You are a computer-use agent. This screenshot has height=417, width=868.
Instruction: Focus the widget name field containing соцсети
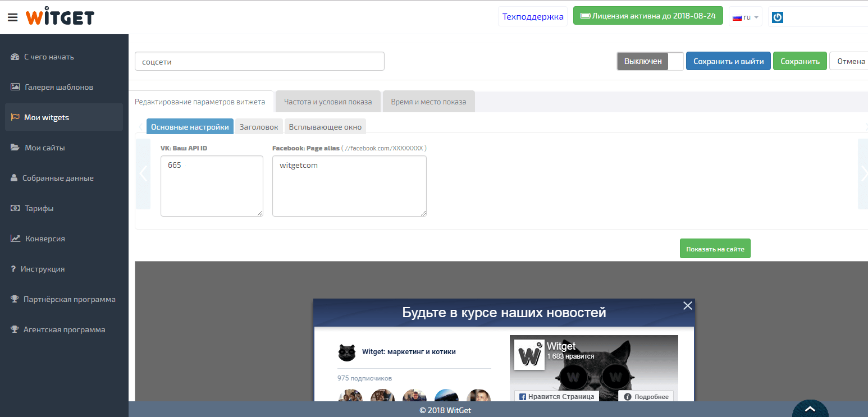259,61
